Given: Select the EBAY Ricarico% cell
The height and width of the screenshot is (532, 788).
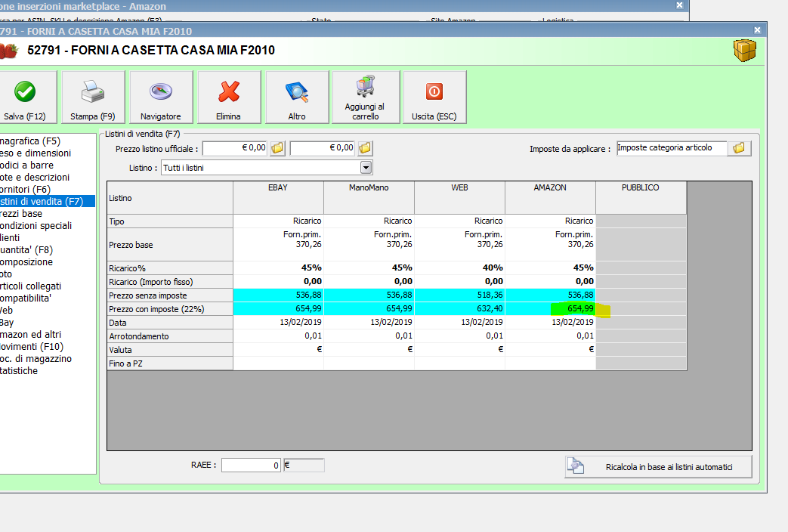Looking at the screenshot, I should [x=278, y=268].
